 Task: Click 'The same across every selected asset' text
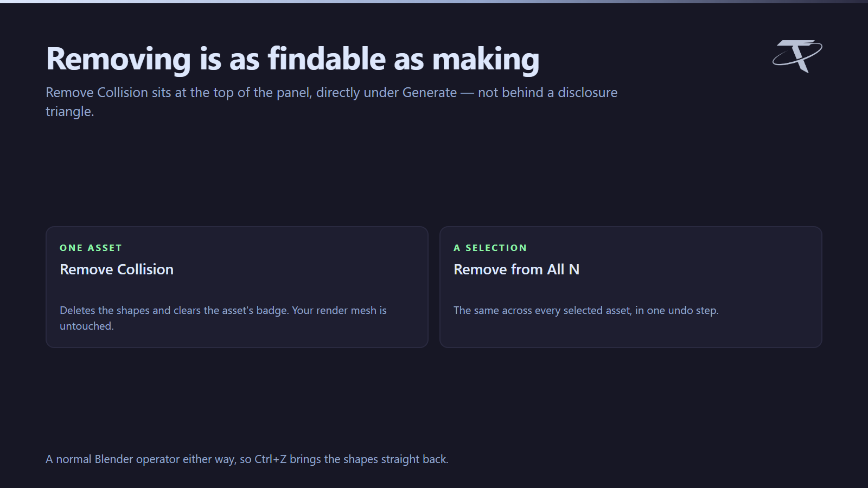(542, 310)
